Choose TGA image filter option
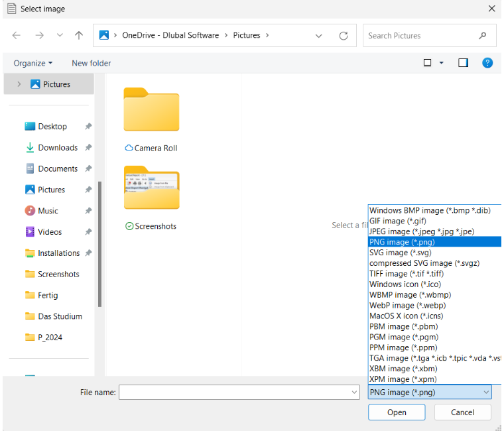 tap(434, 358)
